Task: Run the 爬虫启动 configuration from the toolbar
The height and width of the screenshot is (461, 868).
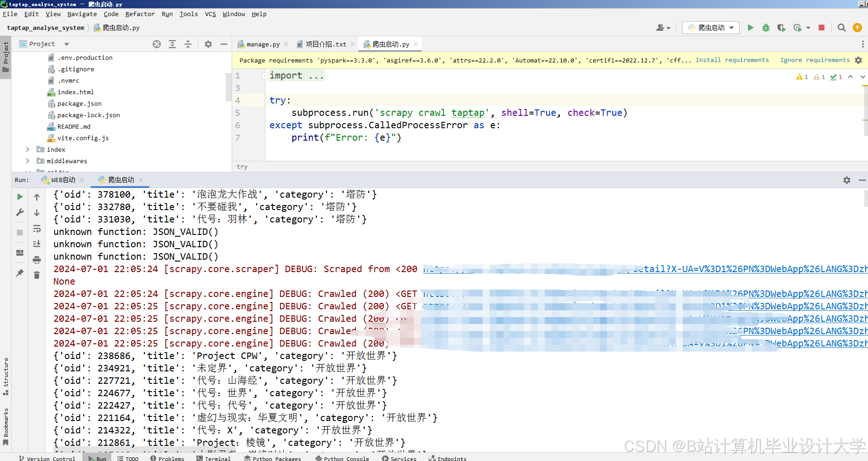Action: (750, 28)
